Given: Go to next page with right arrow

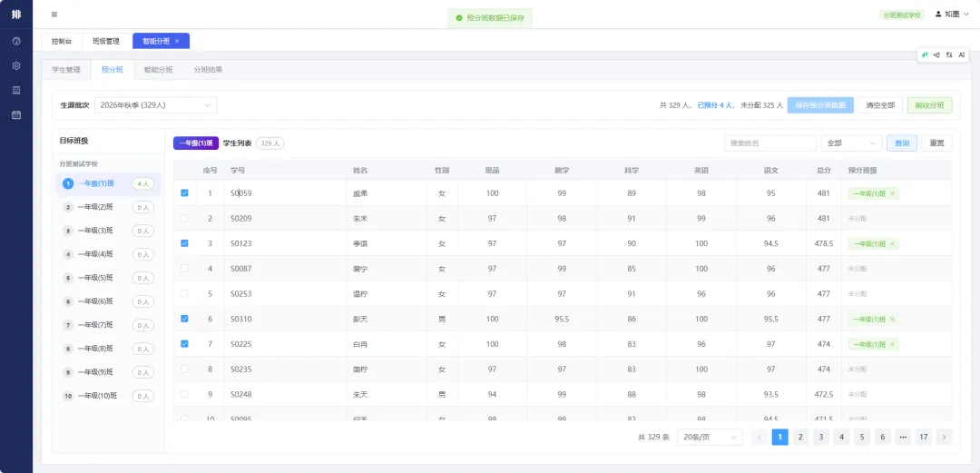Looking at the screenshot, I should point(945,437).
